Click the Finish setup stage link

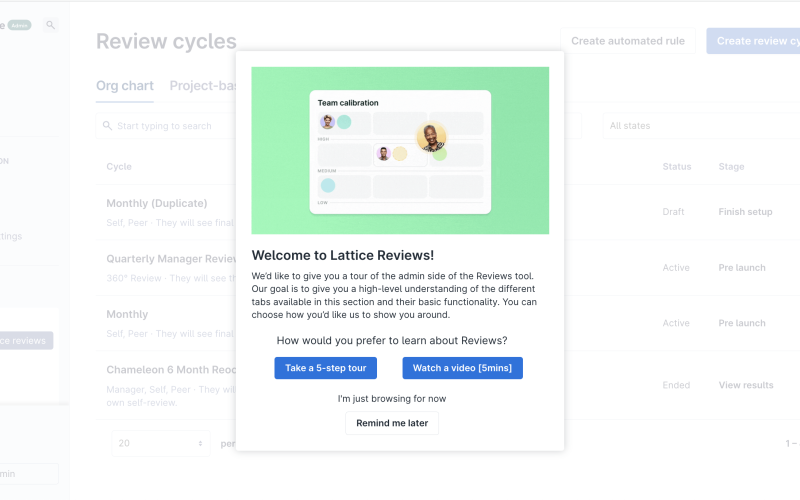tap(745, 212)
